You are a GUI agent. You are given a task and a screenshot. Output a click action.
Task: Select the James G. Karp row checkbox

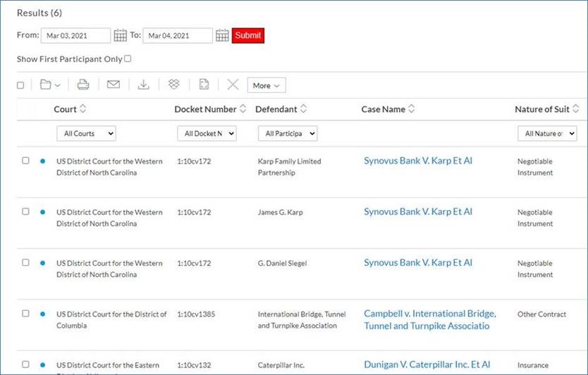[25, 211]
